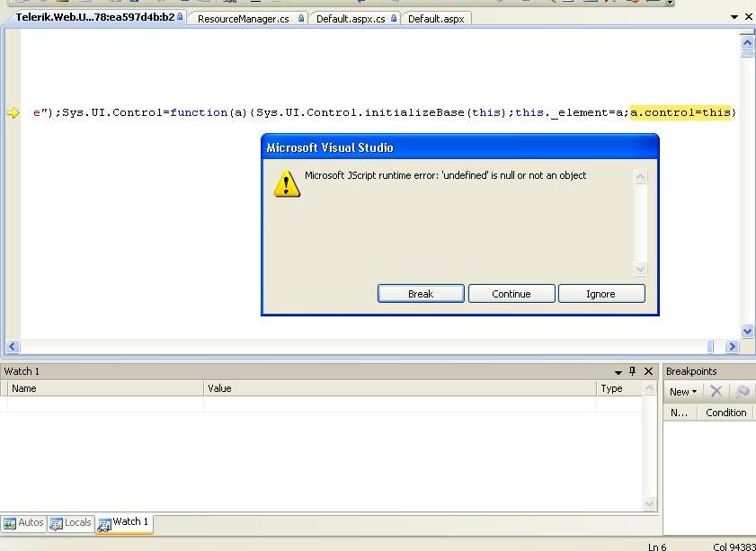Click the delete-all-breakpoints icon beside the X
Screen dimensions: 756x551
click(743, 391)
